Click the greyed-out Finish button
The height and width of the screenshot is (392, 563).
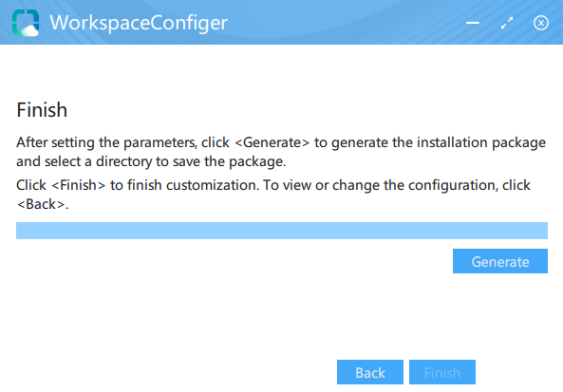pos(442,372)
